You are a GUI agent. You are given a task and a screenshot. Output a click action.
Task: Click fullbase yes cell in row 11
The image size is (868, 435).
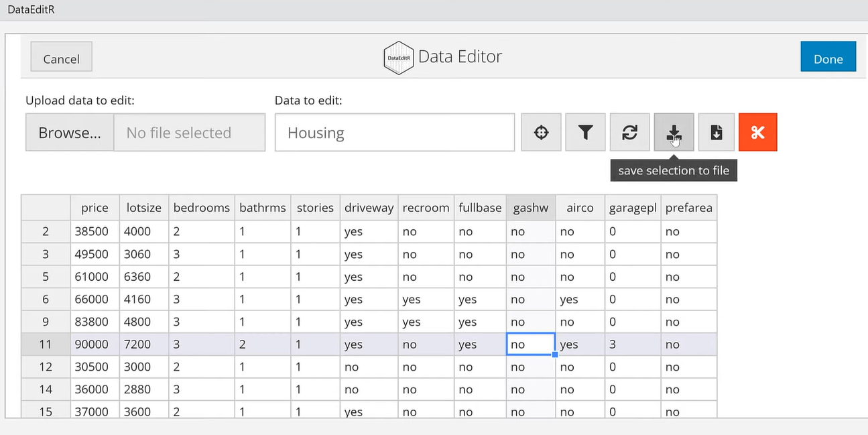pos(481,344)
